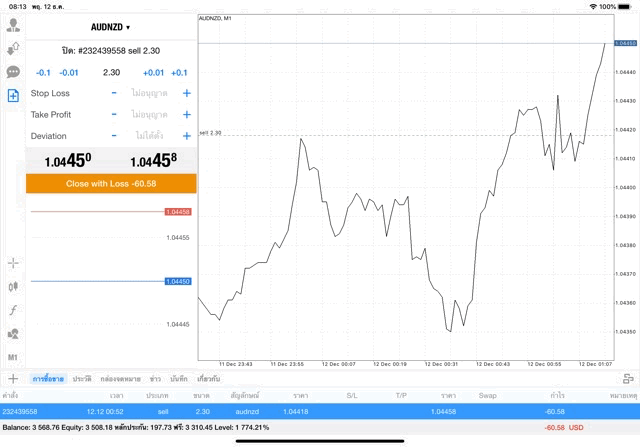Reduce volume by tapping -0.1
Screen dimensions: 640x447
(43, 72)
